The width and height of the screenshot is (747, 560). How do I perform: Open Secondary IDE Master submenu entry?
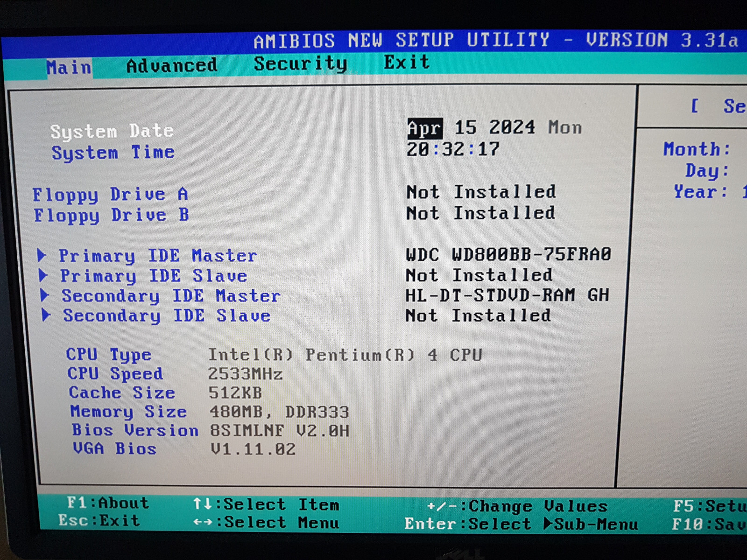(x=171, y=296)
